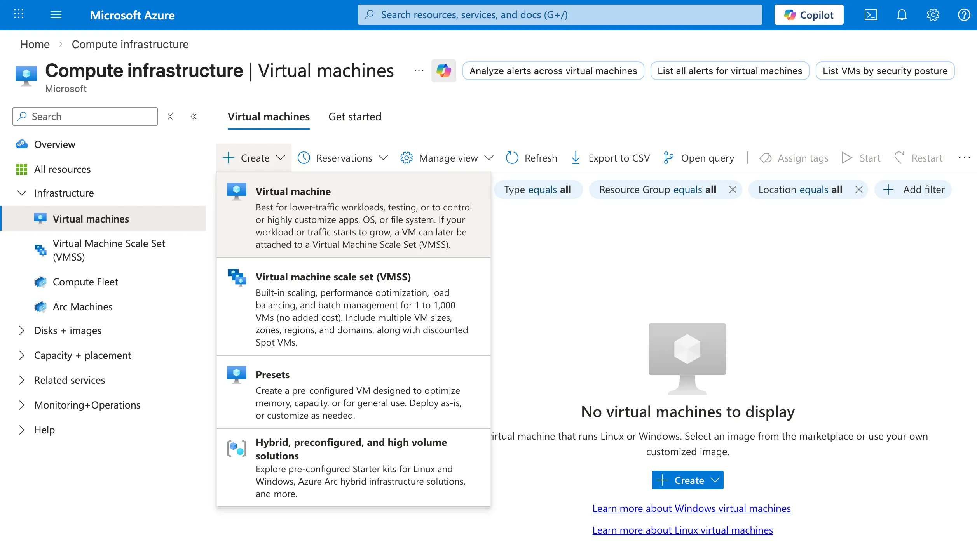The width and height of the screenshot is (977, 560).
Task: Open Learn more about Linux virtual machines
Action: click(x=683, y=530)
